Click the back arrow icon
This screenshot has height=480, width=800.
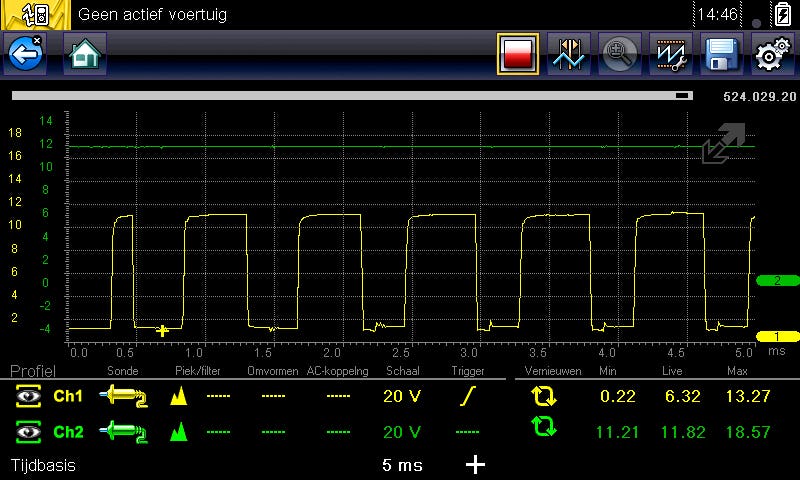(26, 54)
